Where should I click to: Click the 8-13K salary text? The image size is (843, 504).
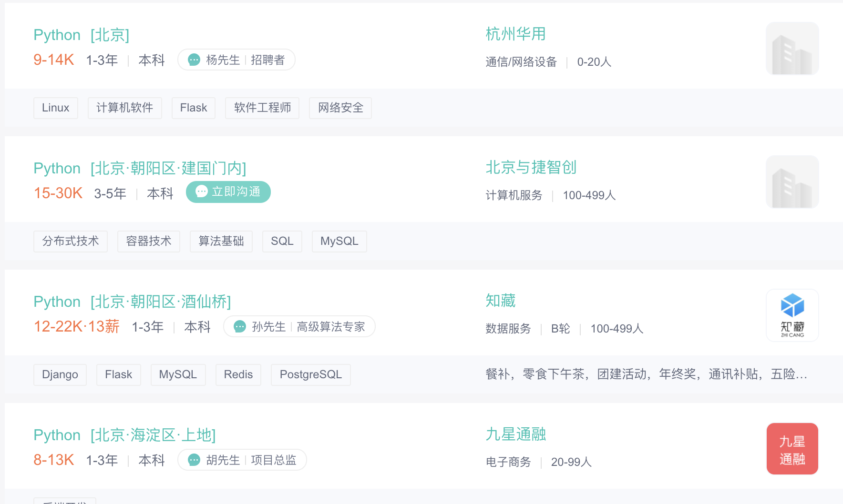54,460
